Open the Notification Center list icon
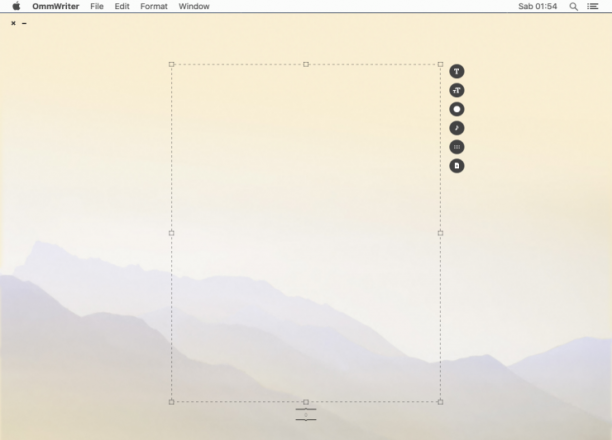Screen dimensions: 612x440 click(x=593, y=6)
